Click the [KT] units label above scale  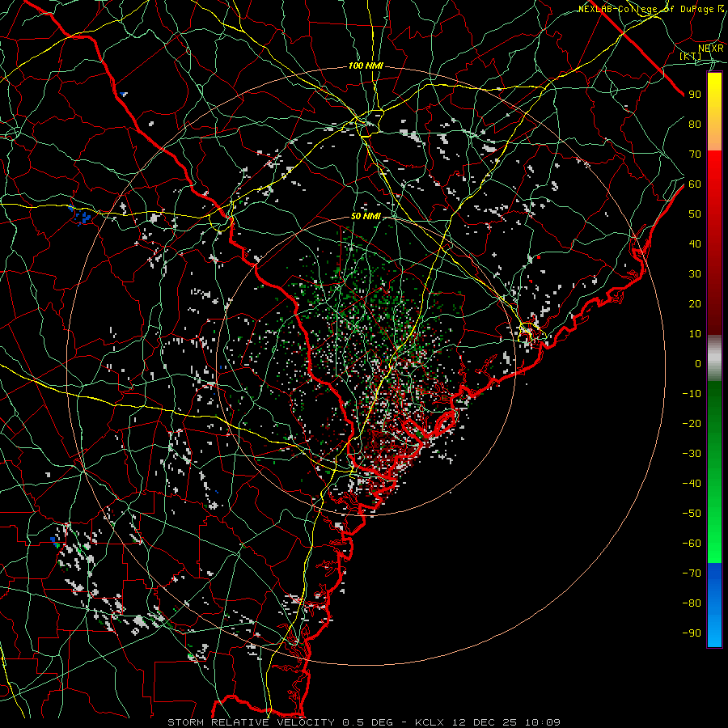pos(690,56)
